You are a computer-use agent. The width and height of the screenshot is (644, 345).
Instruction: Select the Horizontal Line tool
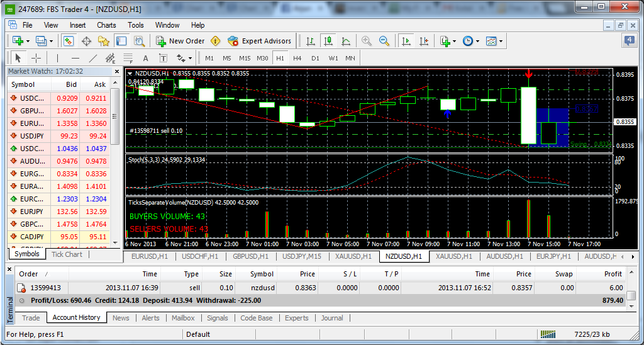[75, 58]
